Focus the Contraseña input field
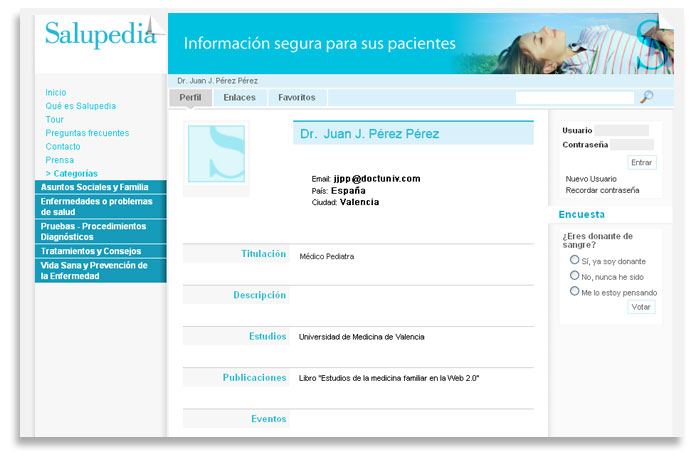The image size is (700, 458). 632,144
